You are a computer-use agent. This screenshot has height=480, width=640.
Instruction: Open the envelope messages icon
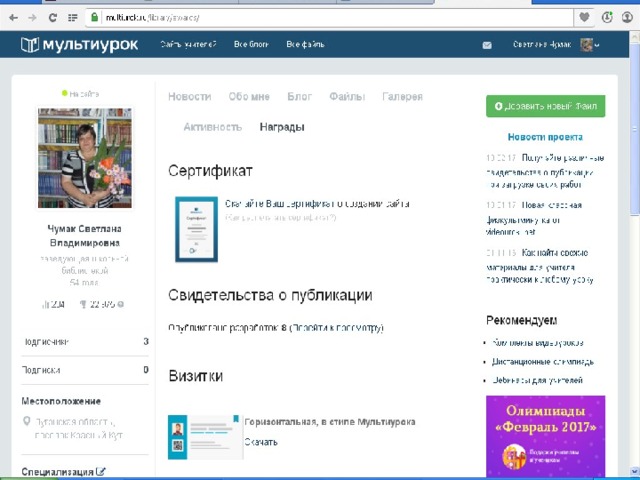[x=487, y=45]
